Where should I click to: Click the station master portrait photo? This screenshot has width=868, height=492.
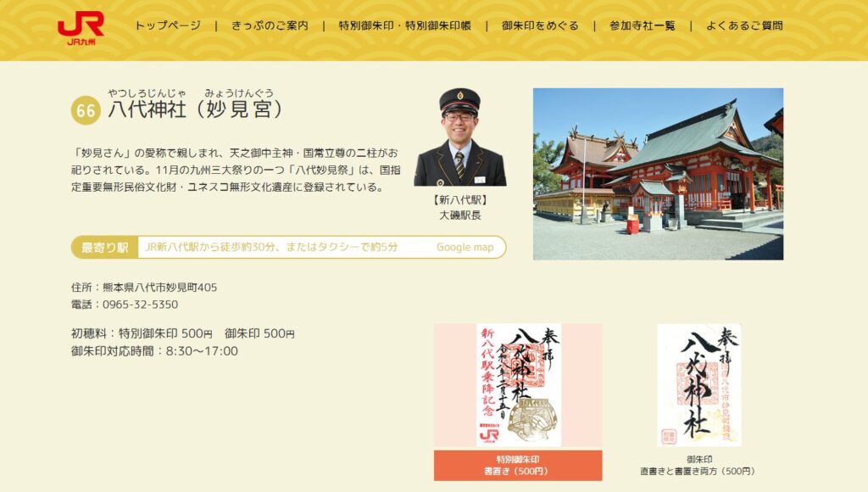pos(460,137)
